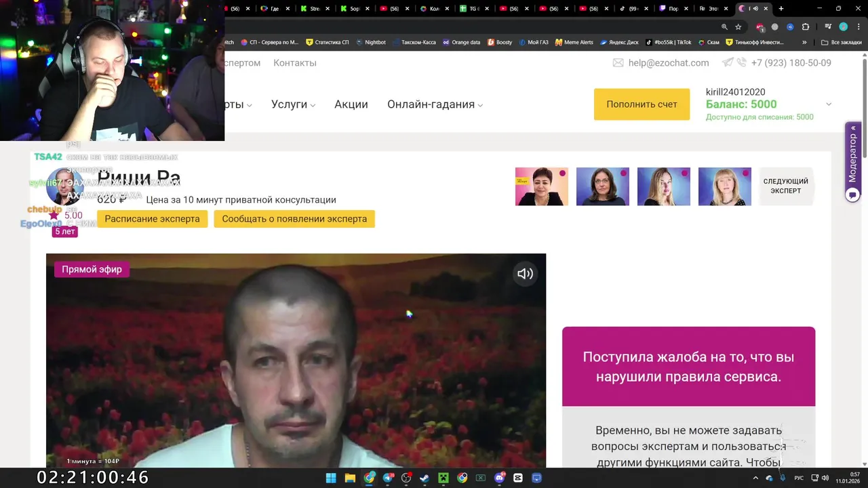This screenshot has width=868, height=488.
Task: Open the Orange data bookmark
Action: point(461,42)
